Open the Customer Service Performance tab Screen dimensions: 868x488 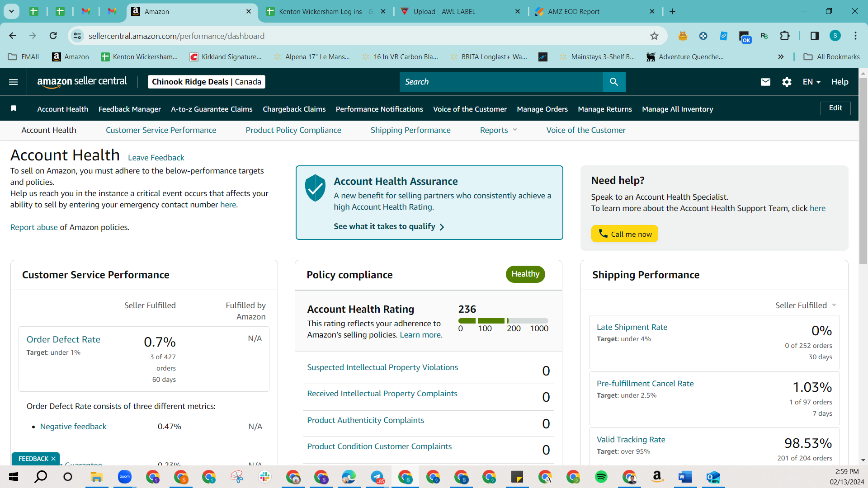161,130
